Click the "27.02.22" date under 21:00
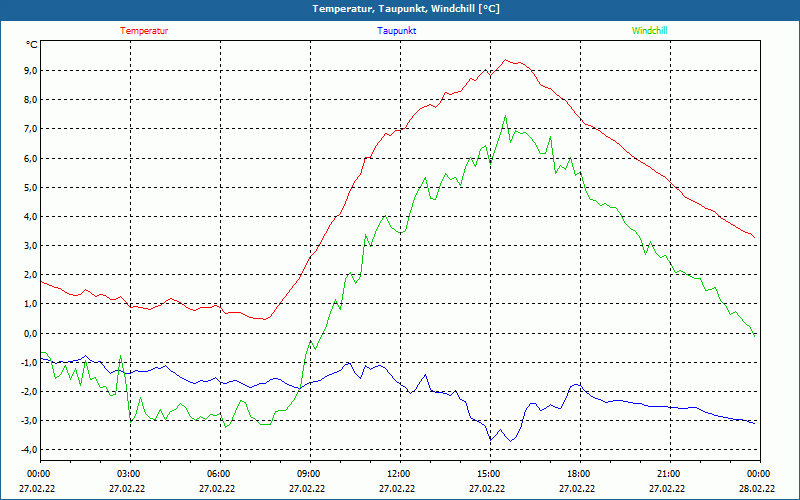The height and width of the screenshot is (500, 800). click(667, 488)
